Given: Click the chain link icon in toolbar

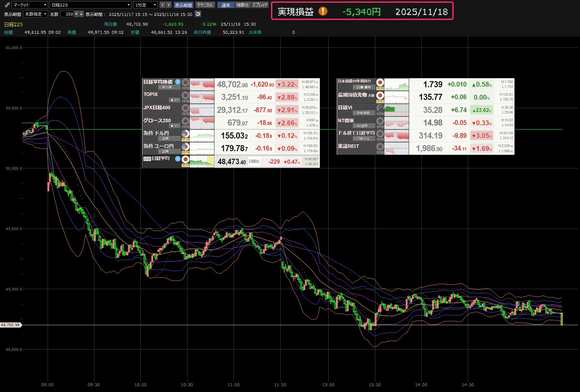Looking at the screenshot, I should coord(7,5).
